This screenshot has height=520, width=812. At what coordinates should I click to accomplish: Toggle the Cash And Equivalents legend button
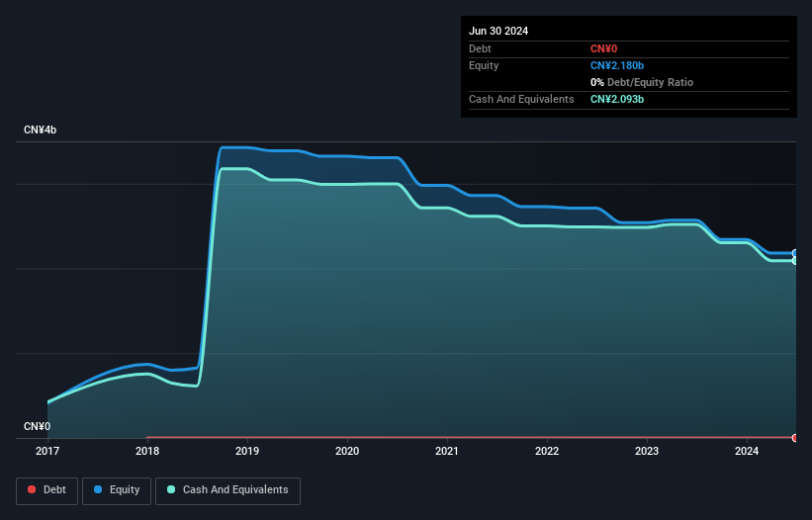coord(227,490)
